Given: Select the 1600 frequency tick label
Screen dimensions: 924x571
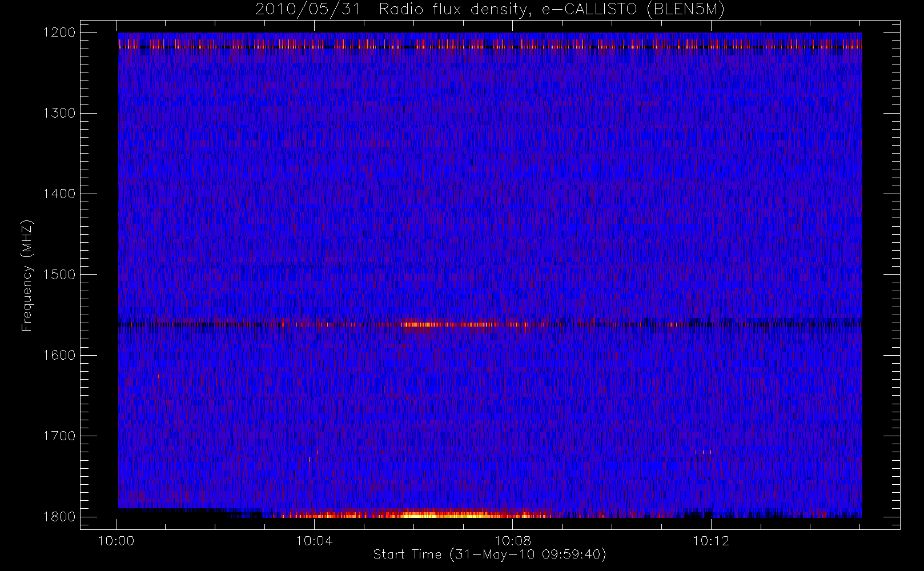Looking at the screenshot, I should 59,355.
